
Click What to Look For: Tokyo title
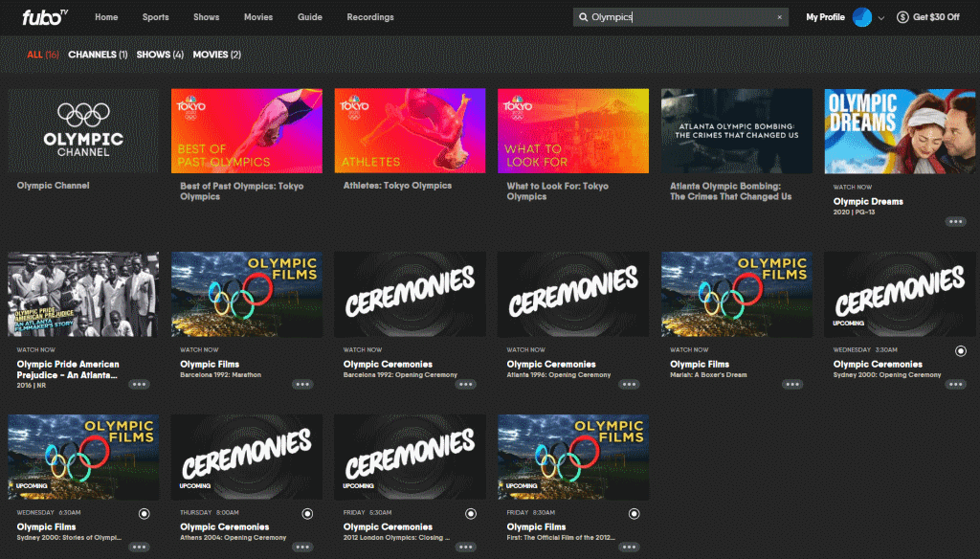(x=558, y=191)
